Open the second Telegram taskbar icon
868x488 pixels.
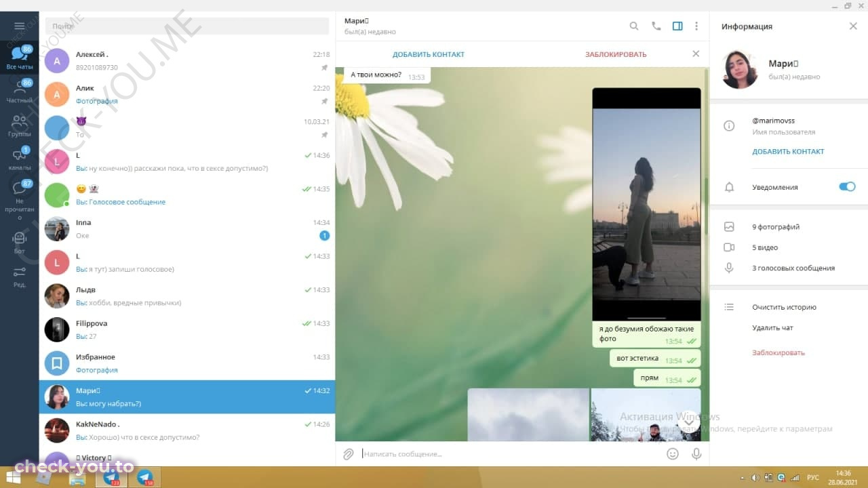tap(144, 477)
